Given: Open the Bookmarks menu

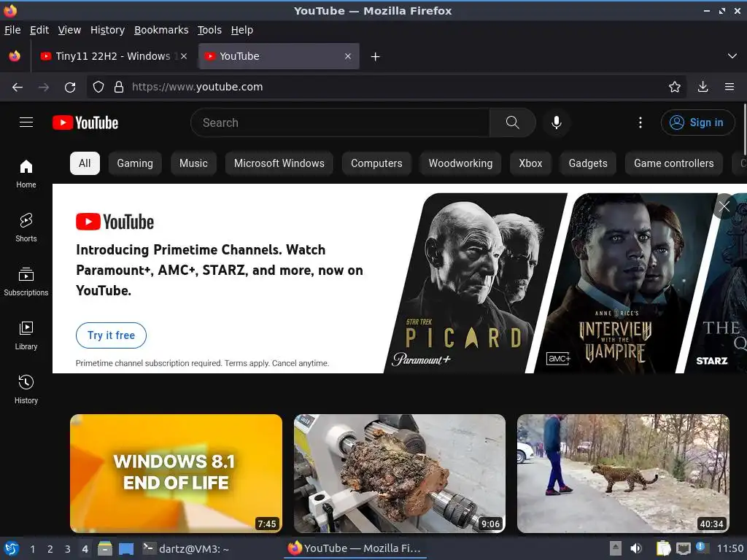Looking at the screenshot, I should [161, 30].
